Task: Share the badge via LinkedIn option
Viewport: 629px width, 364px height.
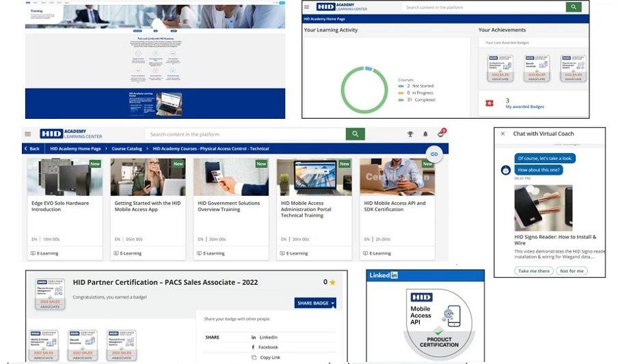Action: click(x=267, y=337)
